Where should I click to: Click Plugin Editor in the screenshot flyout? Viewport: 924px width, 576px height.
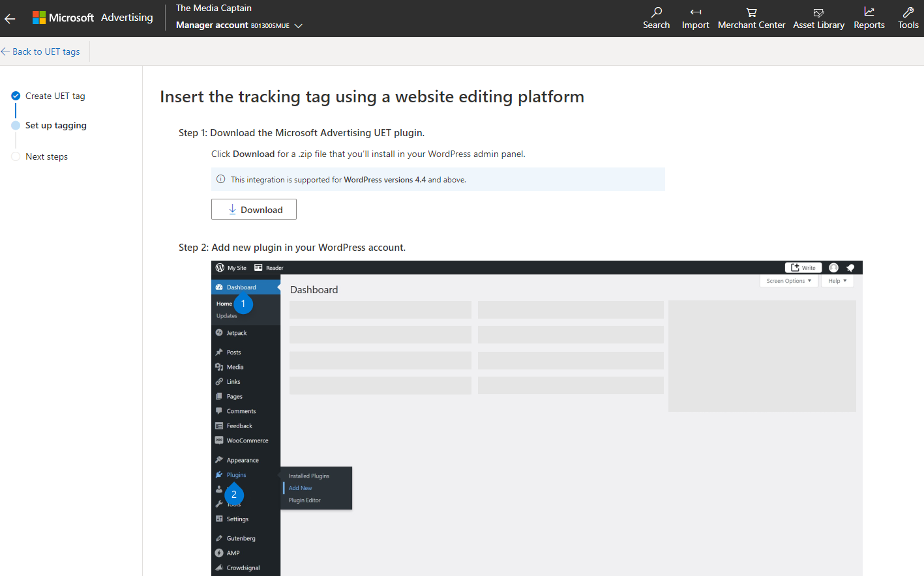[305, 500]
